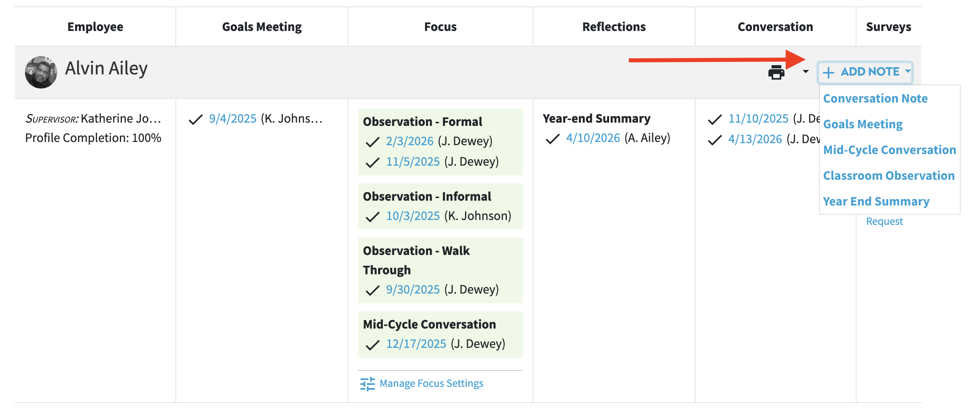Image resolution: width=980 pixels, height=411 pixels.
Task: Click the Request link under Surveys
Action: coord(884,222)
